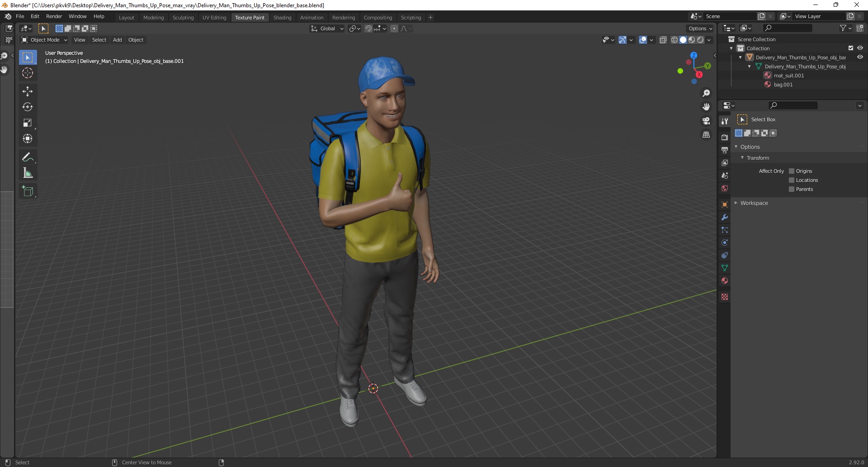Collapse the Transform subpanel

[742, 157]
